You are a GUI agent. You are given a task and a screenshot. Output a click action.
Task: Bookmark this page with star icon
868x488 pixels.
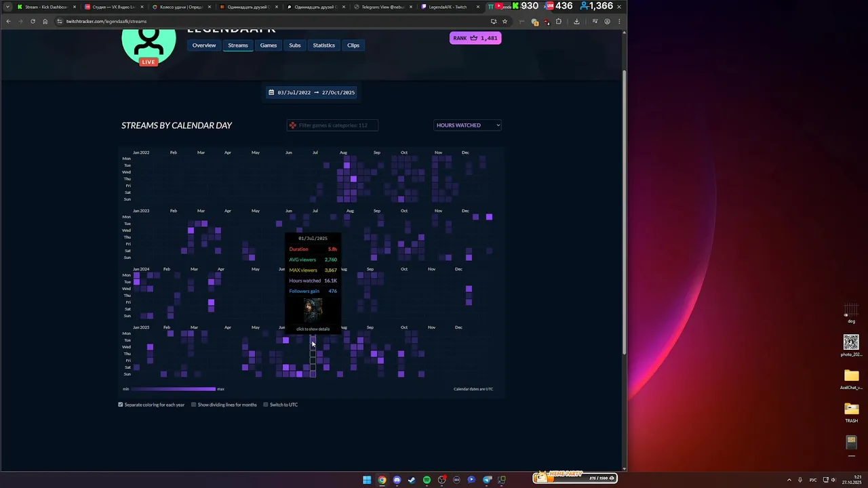tap(505, 21)
